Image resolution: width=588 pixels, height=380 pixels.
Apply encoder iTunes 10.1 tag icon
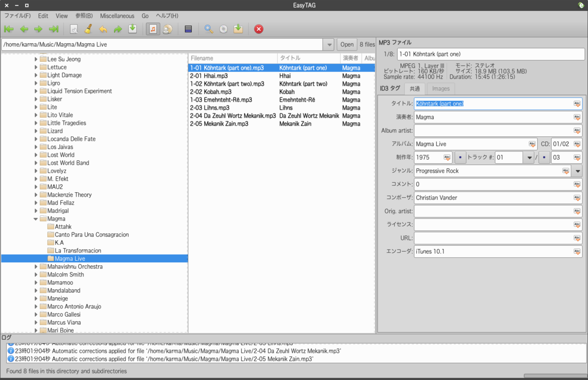577,252
